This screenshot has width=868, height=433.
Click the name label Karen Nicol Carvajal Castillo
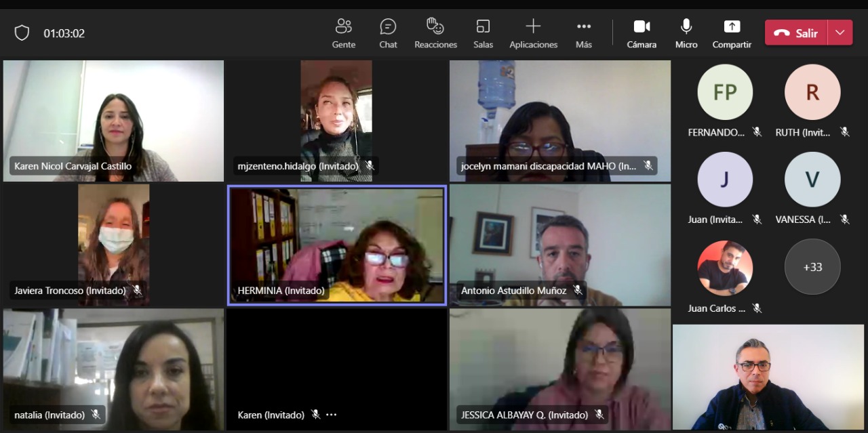coord(73,166)
